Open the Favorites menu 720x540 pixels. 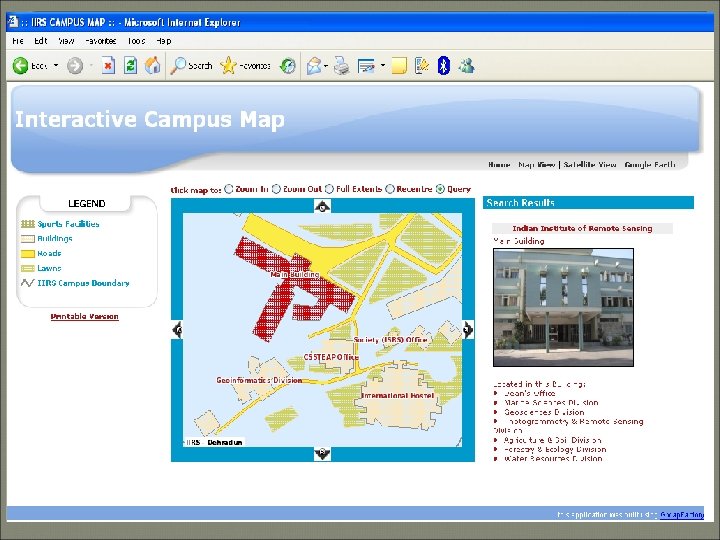point(101,41)
